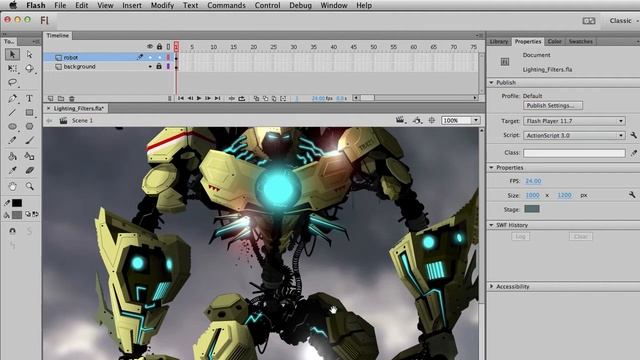
Task: Open the Control menu
Action: 267,5
